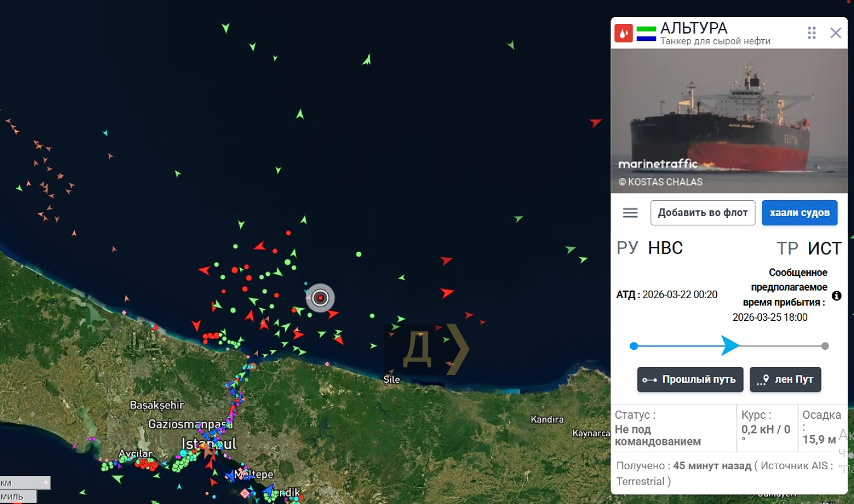Image resolution: width=854 pixels, height=504 pixels.
Task: Switch map scale to км units
Action: point(25,483)
